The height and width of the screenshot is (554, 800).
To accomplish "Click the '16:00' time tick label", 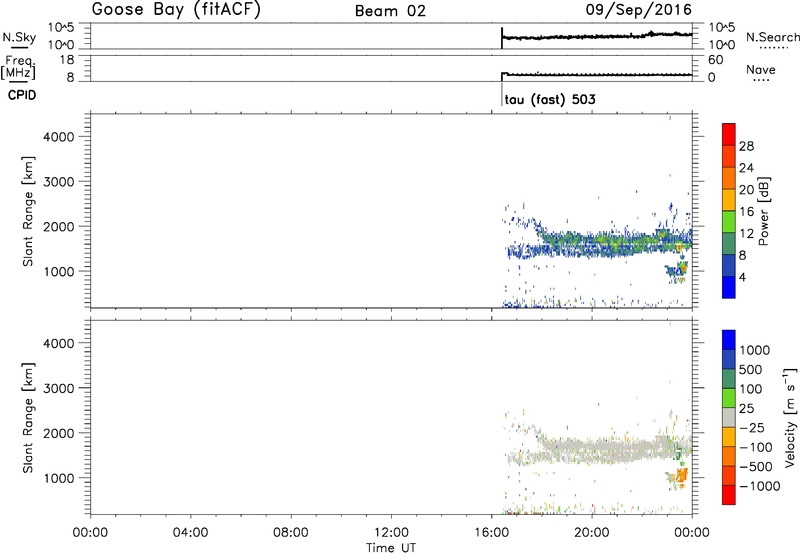I will 491,533.
